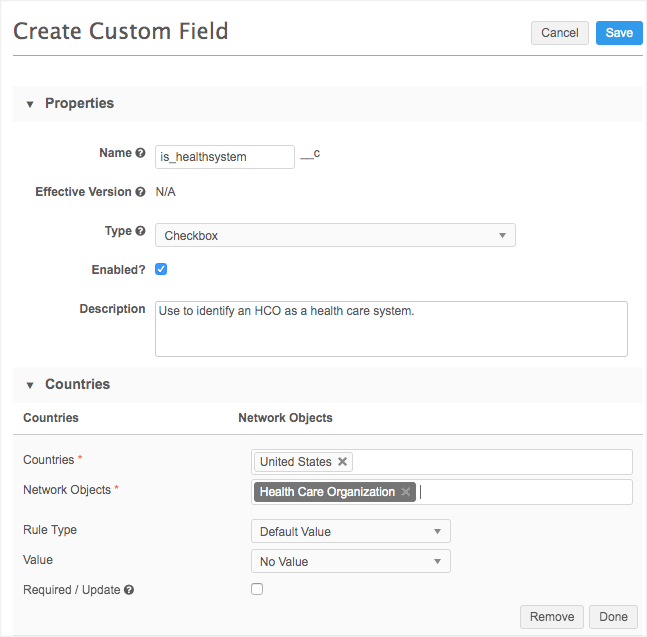This screenshot has height=637, width=647.
Task: Remove Health Care Organization tag via x icon
Action: point(406,492)
